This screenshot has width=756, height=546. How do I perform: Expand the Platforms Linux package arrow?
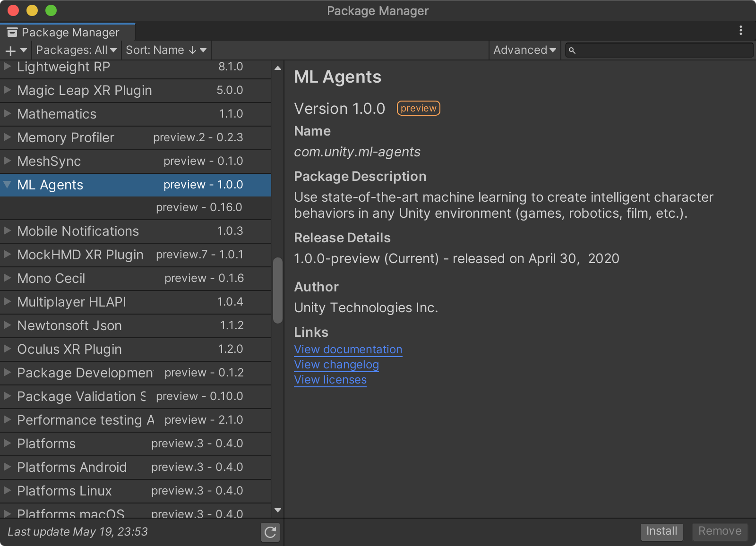(7, 490)
